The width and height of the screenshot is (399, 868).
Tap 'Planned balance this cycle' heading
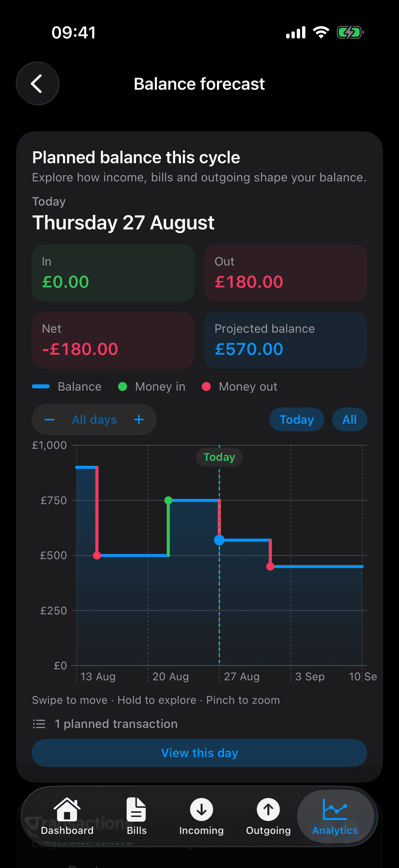[x=136, y=157]
